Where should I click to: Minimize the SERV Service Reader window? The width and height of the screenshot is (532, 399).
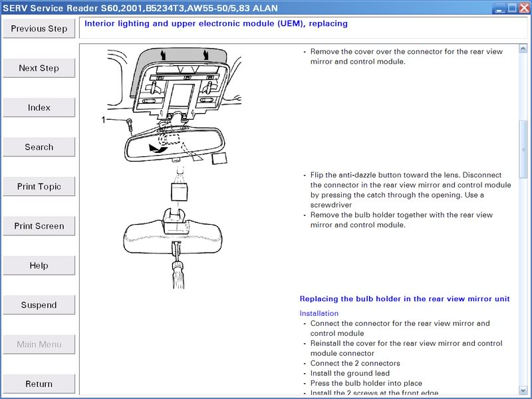[499, 8]
